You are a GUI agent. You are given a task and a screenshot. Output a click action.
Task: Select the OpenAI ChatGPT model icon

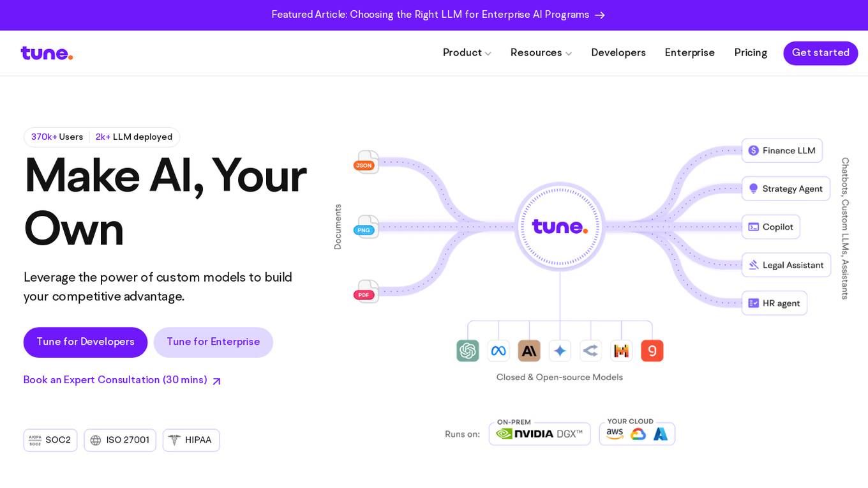click(468, 351)
